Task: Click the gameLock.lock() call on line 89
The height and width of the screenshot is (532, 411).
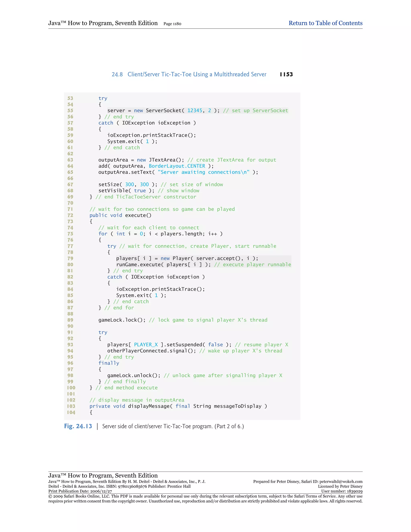Action: [x=122, y=320]
